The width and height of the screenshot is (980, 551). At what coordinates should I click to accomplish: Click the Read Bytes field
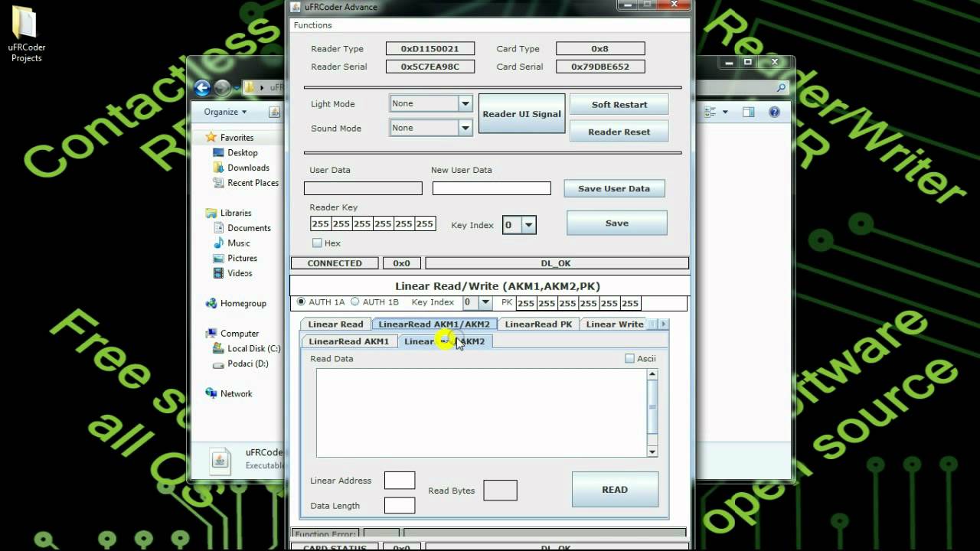pyautogui.click(x=500, y=491)
